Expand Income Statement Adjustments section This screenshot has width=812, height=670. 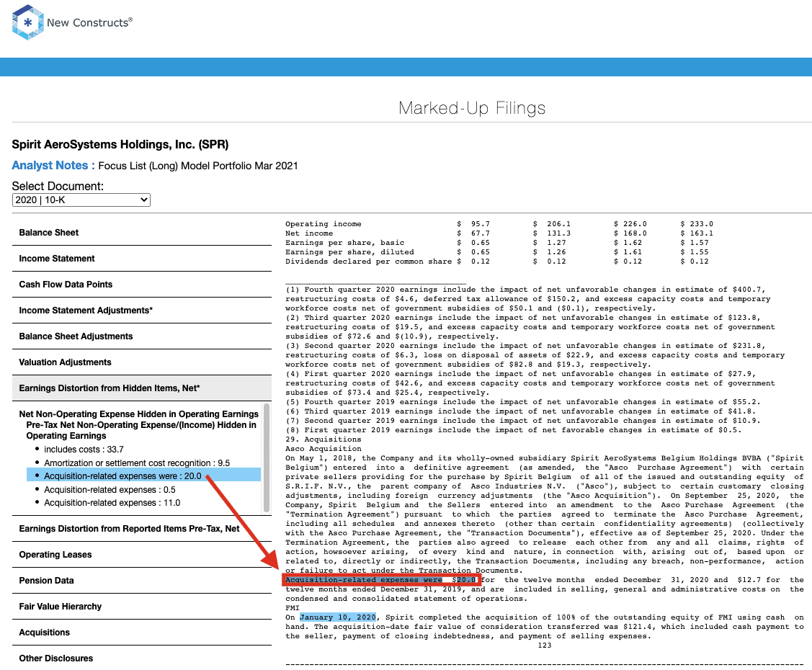[x=141, y=311]
